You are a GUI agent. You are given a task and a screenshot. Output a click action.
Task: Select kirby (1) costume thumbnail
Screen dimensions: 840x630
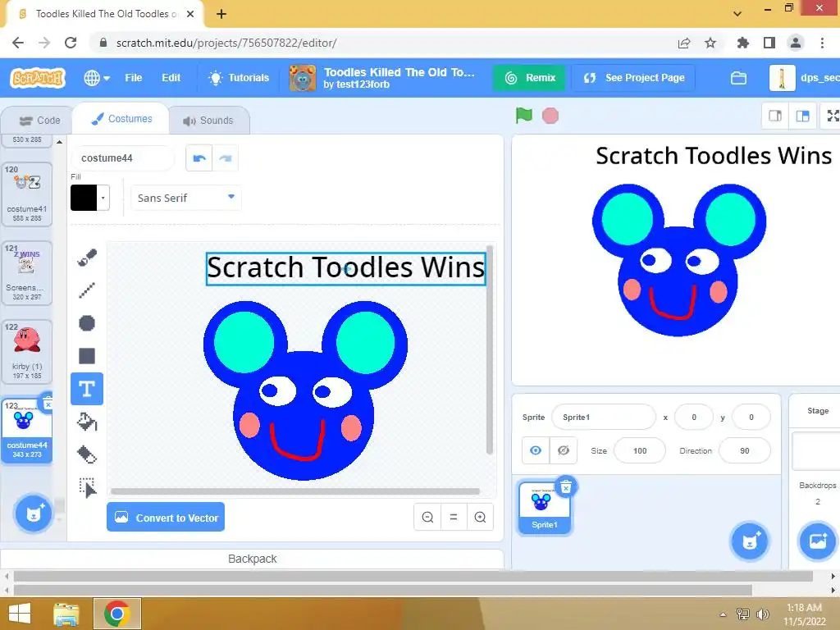click(x=27, y=351)
